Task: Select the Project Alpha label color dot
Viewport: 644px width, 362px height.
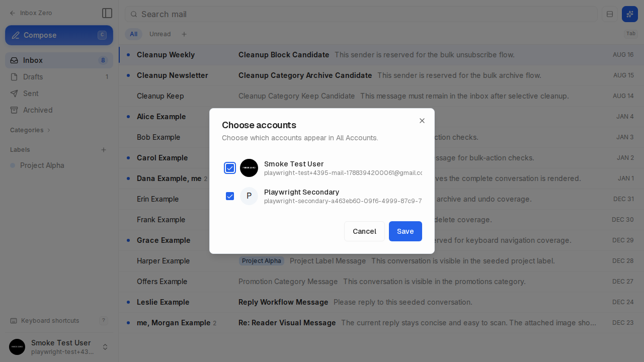Action: point(13,165)
